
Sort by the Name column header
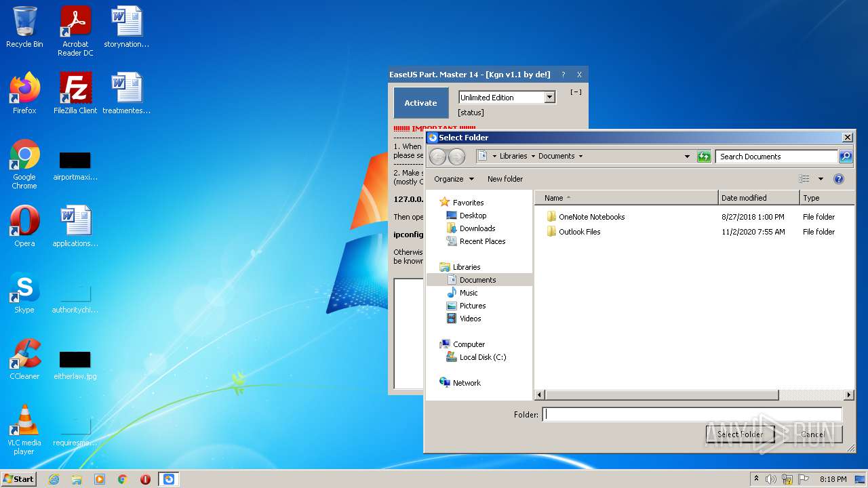[627, 198]
